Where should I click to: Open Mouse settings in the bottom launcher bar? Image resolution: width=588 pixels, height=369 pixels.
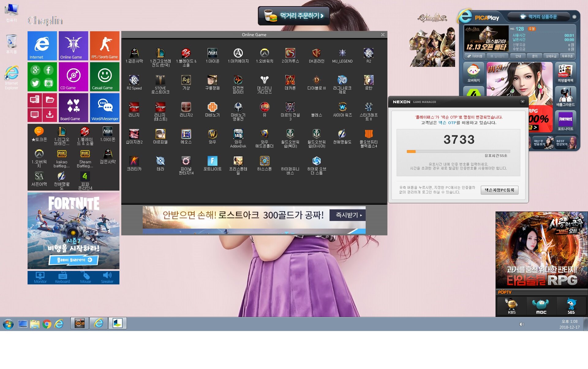click(x=85, y=277)
